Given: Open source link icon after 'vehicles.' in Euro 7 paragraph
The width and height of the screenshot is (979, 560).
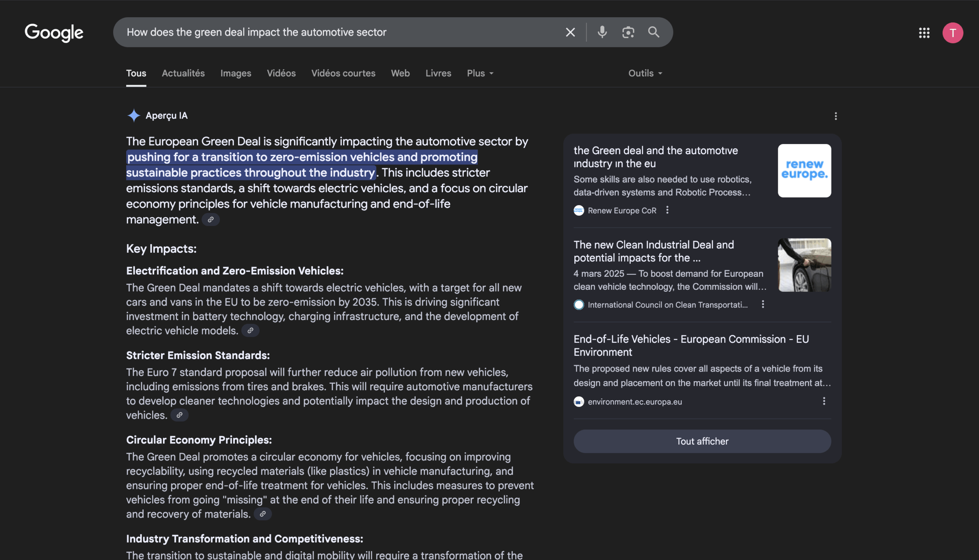Looking at the screenshot, I should point(179,416).
